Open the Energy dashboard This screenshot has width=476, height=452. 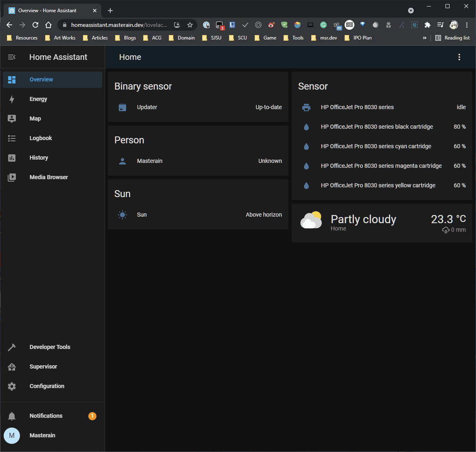click(38, 99)
